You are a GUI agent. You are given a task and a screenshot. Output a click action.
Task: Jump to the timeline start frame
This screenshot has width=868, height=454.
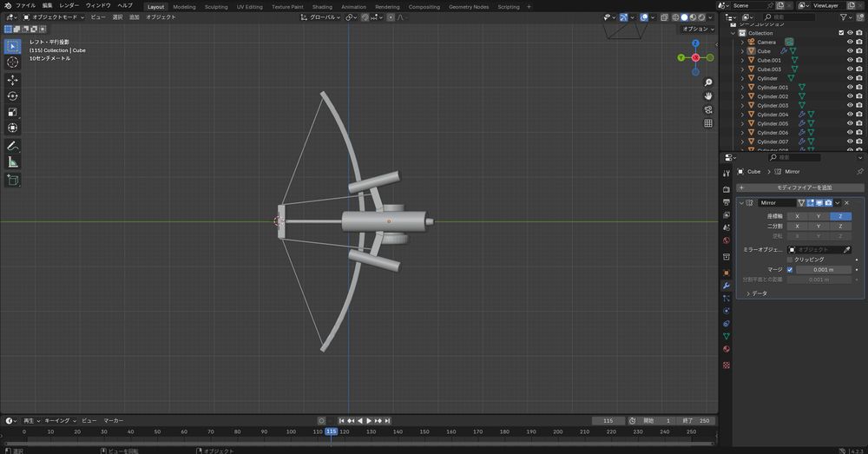[341, 421]
